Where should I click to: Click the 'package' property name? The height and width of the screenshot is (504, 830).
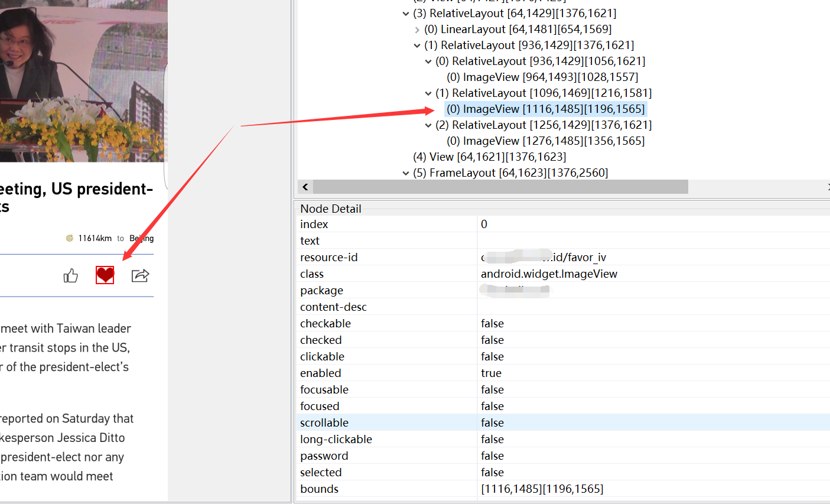321,290
